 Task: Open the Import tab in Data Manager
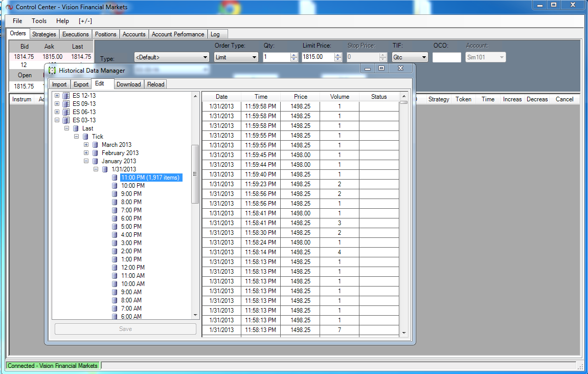tap(59, 84)
